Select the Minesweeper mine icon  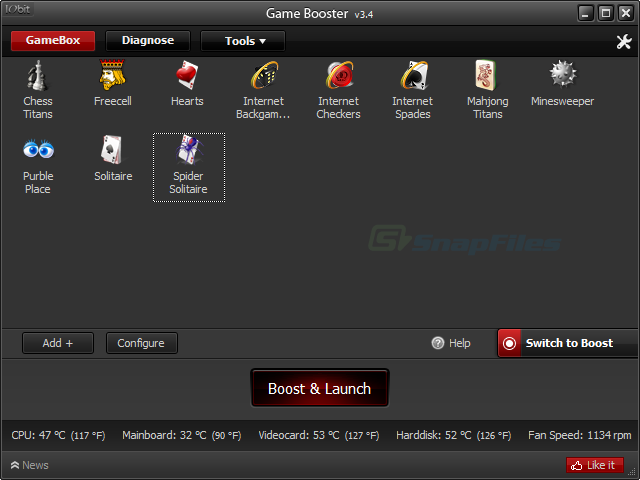coord(563,74)
